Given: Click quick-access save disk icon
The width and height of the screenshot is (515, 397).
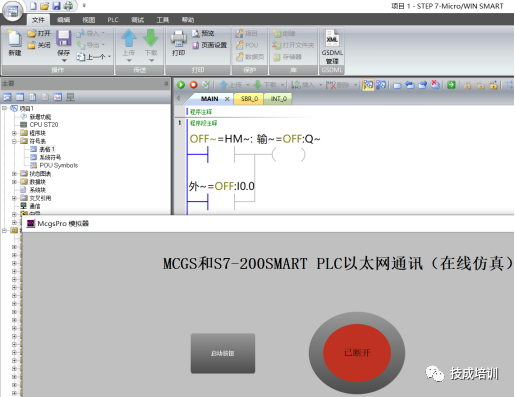Looking at the screenshot, I should [57, 6].
